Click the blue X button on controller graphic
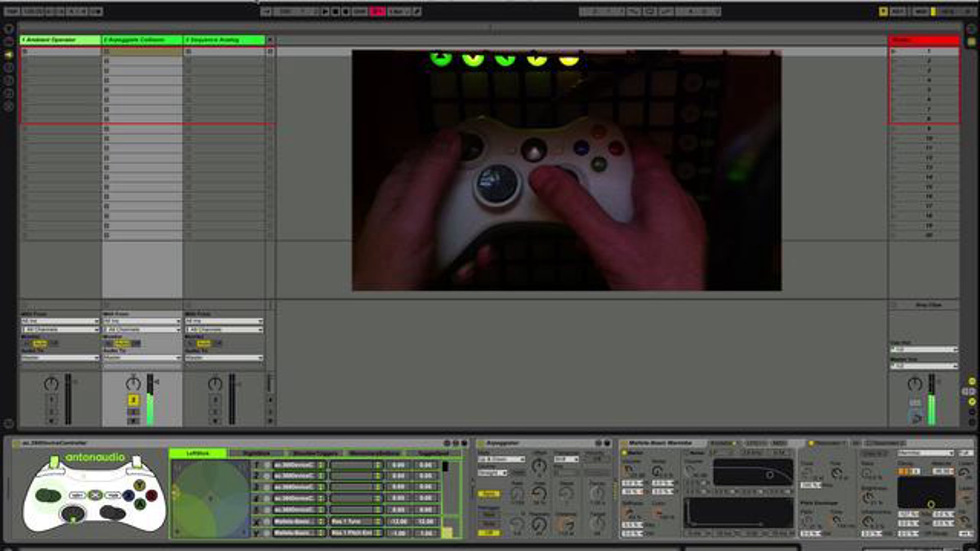This screenshot has height=551, width=980. (x=129, y=495)
